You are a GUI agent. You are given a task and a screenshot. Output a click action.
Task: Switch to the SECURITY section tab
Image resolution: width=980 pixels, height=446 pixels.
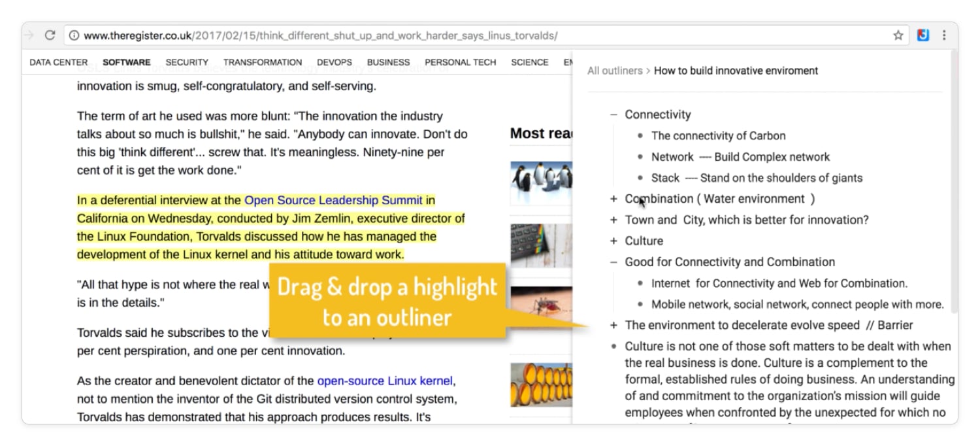pyautogui.click(x=187, y=62)
